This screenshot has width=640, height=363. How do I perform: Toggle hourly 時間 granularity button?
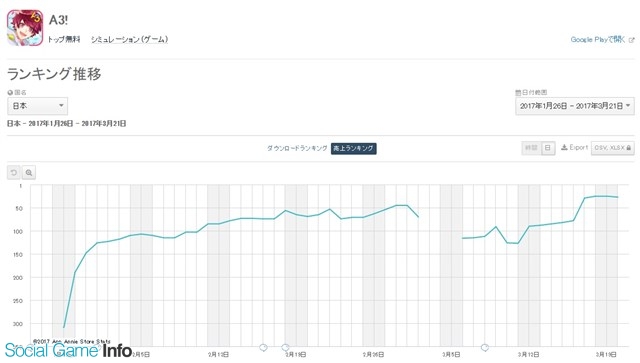531,148
